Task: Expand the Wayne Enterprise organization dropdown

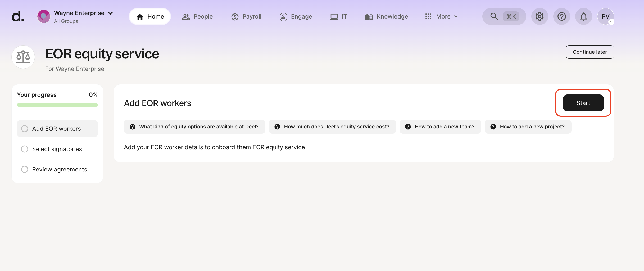Action: (x=111, y=13)
